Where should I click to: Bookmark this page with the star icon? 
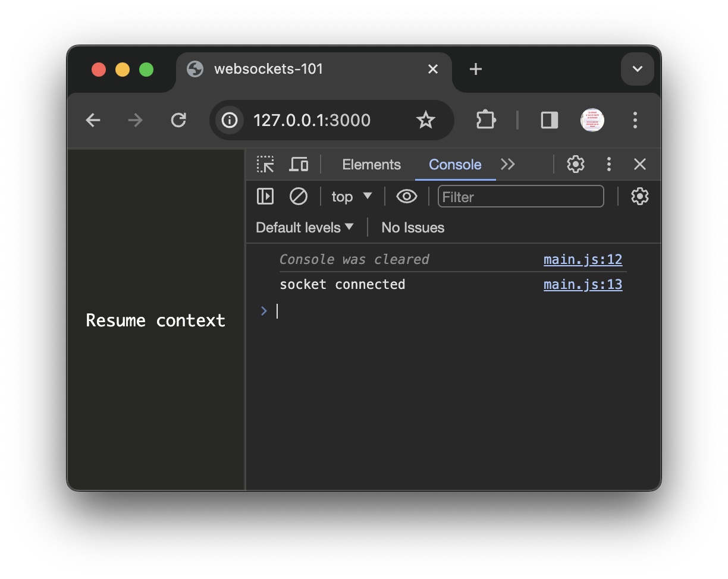(425, 120)
